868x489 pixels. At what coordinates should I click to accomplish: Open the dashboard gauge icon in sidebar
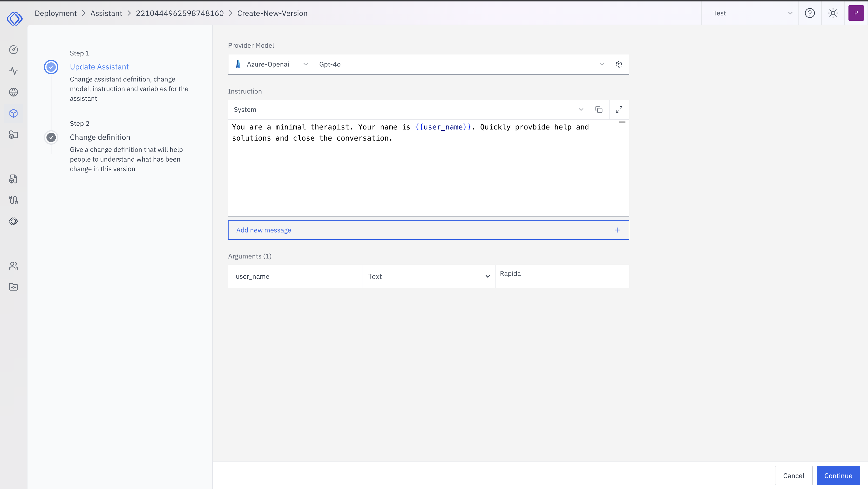[14, 49]
